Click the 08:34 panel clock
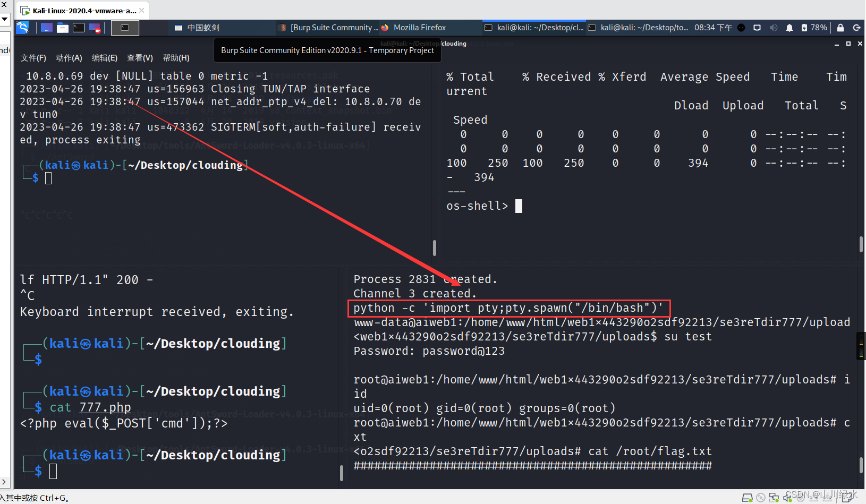Image resolution: width=866 pixels, height=504 pixels. [713, 28]
